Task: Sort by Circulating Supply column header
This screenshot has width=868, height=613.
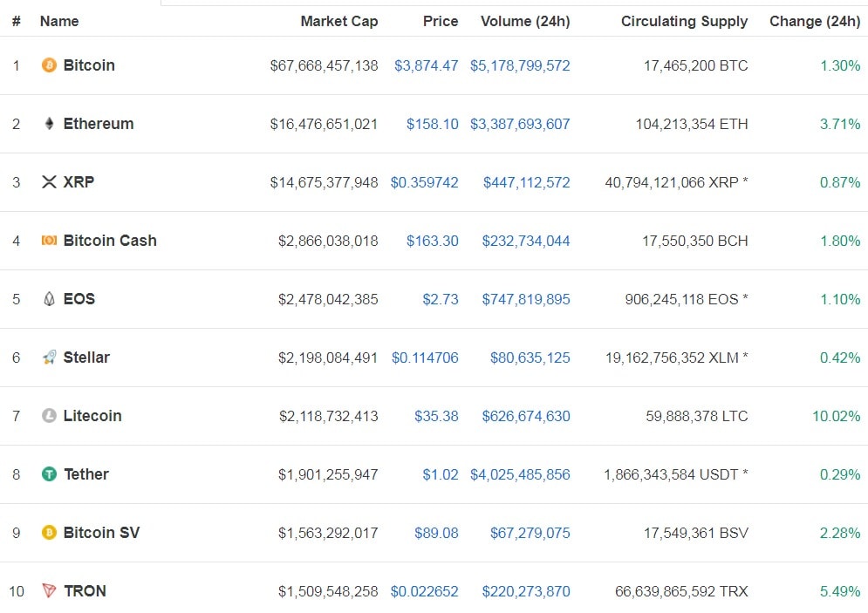Action: coord(684,21)
